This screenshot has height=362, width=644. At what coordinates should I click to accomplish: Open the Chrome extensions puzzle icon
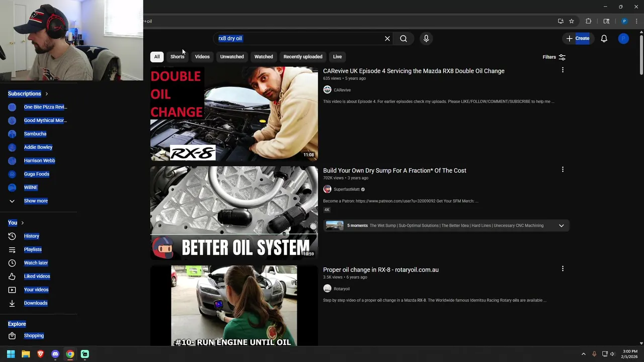pos(589,21)
